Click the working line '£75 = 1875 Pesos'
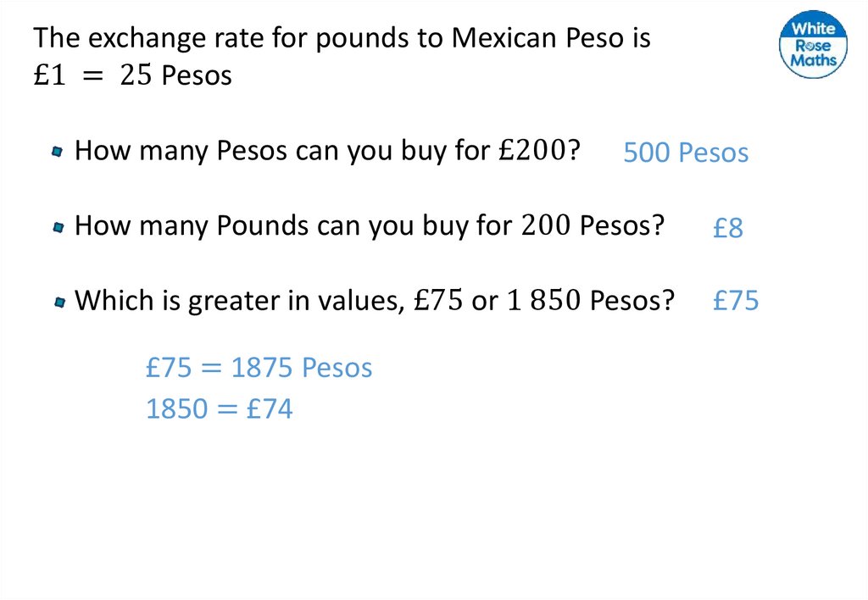This screenshot has height=600, width=868. 259,368
